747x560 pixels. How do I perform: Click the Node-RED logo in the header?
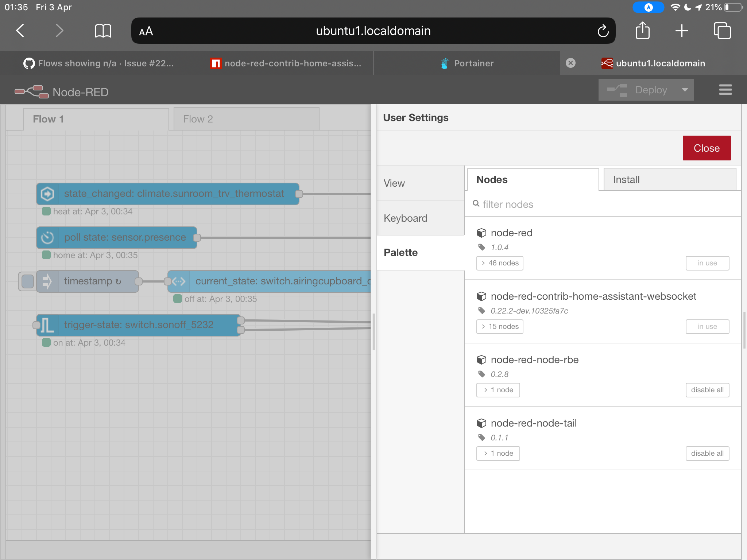point(31,92)
